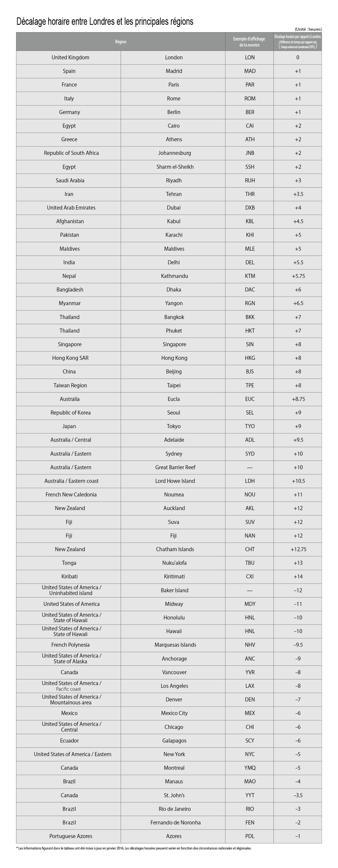338x868 pixels.
Task: Click the Marquesas Islands cell
Action: pyautogui.click(x=175, y=645)
